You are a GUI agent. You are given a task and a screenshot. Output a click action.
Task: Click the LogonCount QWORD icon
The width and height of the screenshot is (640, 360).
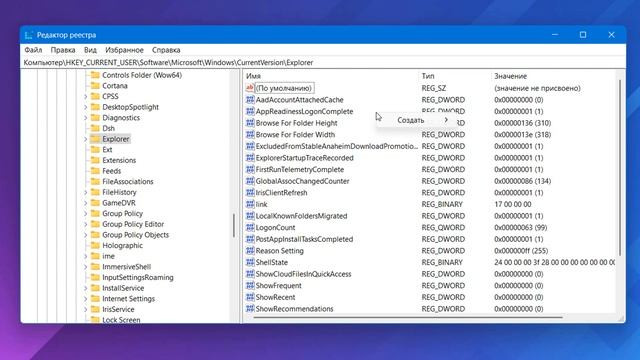pyautogui.click(x=250, y=227)
